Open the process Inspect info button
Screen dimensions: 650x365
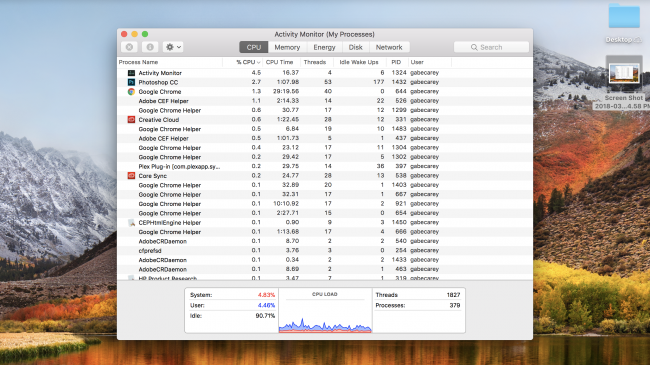pos(150,47)
